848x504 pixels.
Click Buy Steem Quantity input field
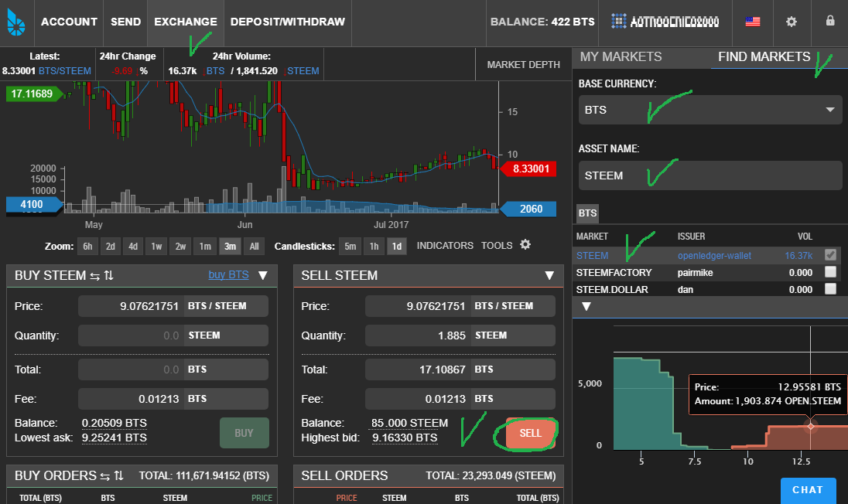point(131,335)
